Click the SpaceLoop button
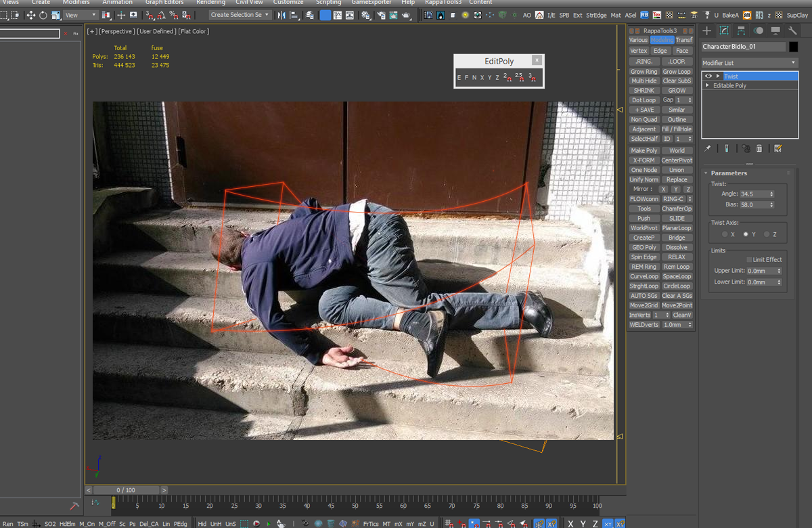This screenshot has height=528, width=812. pos(677,276)
